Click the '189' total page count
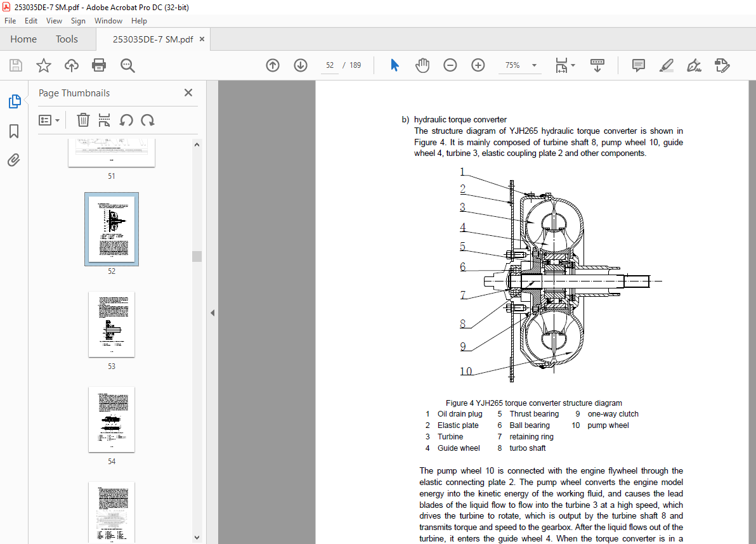This screenshot has height=544, width=756. pos(355,65)
